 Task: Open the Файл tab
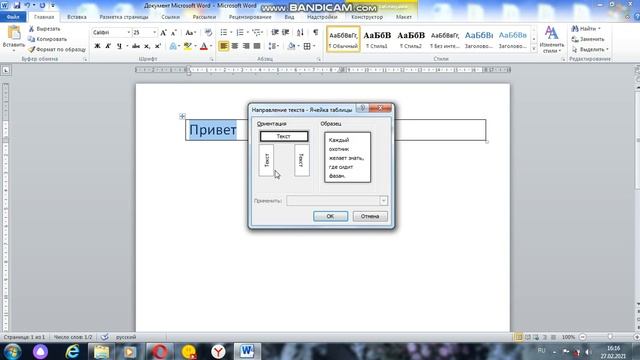(x=13, y=17)
